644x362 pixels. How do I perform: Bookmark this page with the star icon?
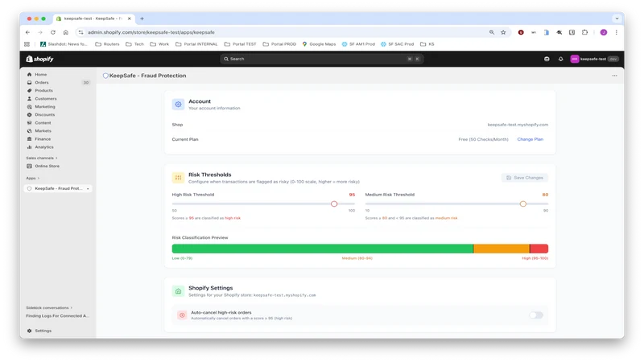pyautogui.click(x=503, y=32)
